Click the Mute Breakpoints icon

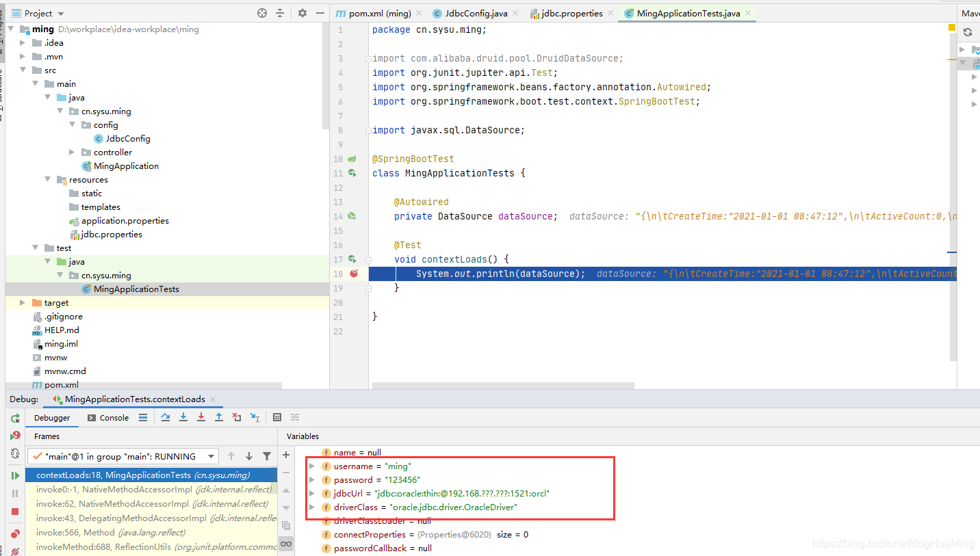(15, 551)
